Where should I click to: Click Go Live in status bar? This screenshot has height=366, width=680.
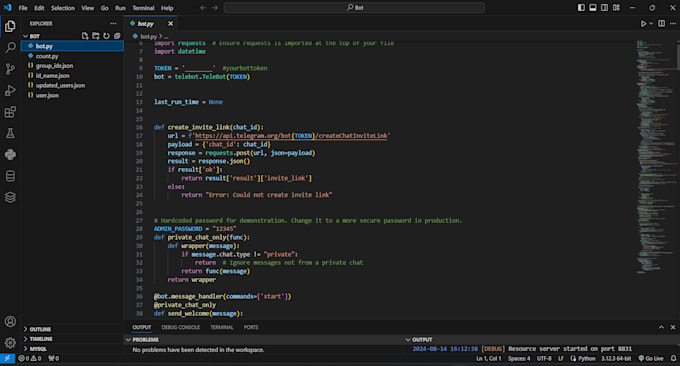[x=651, y=358]
